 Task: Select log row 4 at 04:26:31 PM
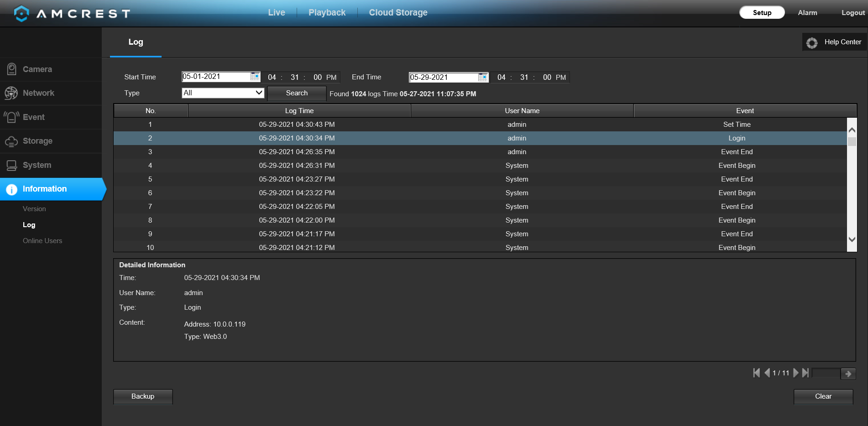480,166
